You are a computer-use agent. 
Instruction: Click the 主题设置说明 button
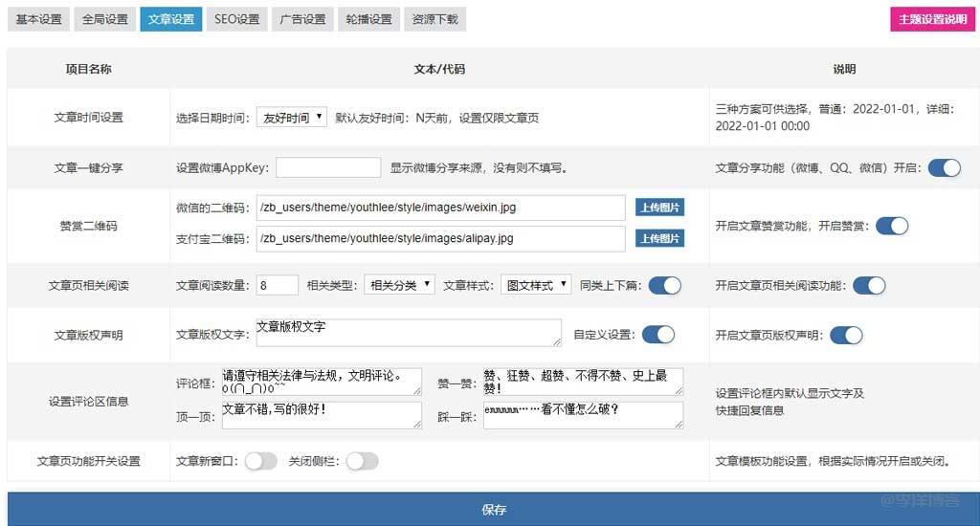click(x=932, y=19)
